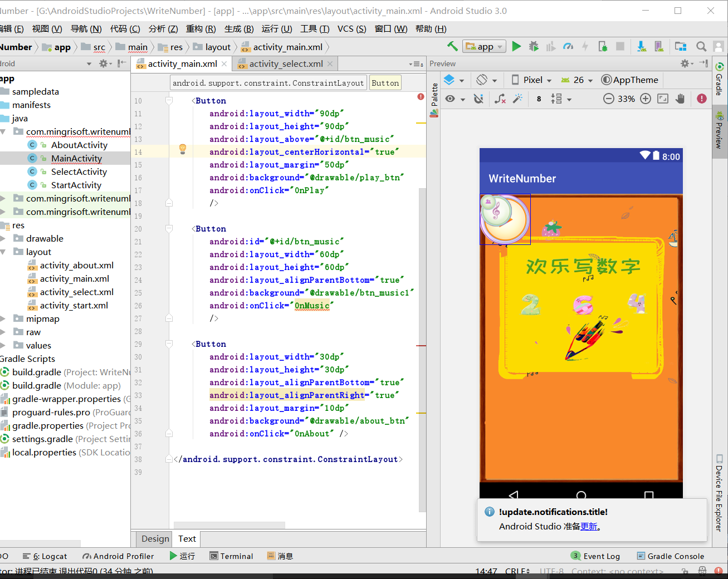The width and height of the screenshot is (728, 579).
Task: Open the tabs list dropdown beside editor tabs
Action: (416, 64)
